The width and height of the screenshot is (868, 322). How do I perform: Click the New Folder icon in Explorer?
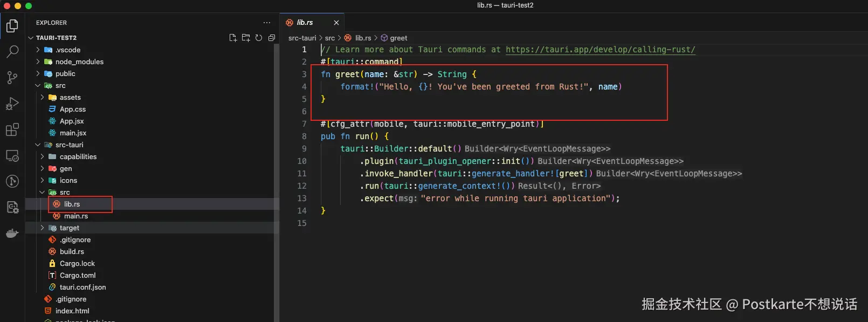(246, 38)
